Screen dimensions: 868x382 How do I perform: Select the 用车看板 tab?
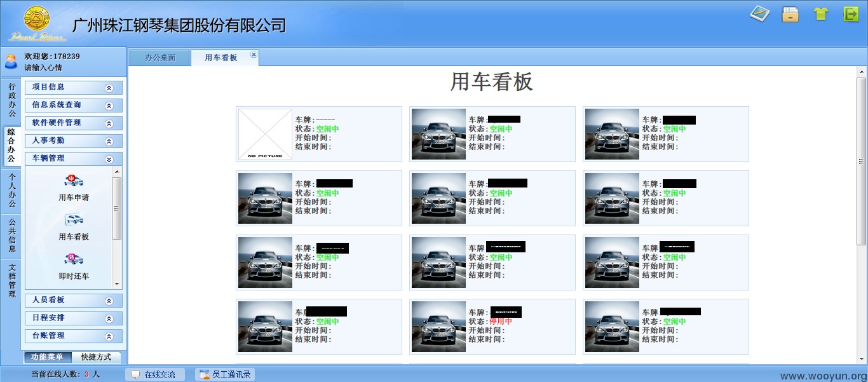pos(221,58)
